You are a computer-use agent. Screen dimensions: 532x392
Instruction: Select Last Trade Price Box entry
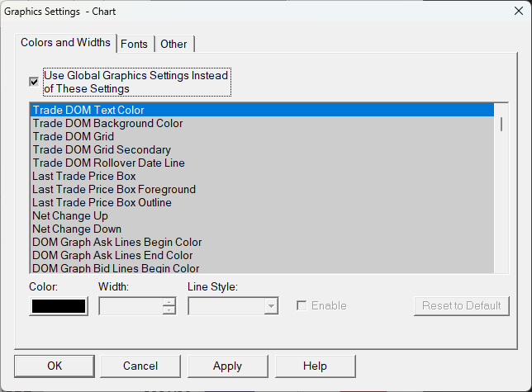(x=84, y=176)
